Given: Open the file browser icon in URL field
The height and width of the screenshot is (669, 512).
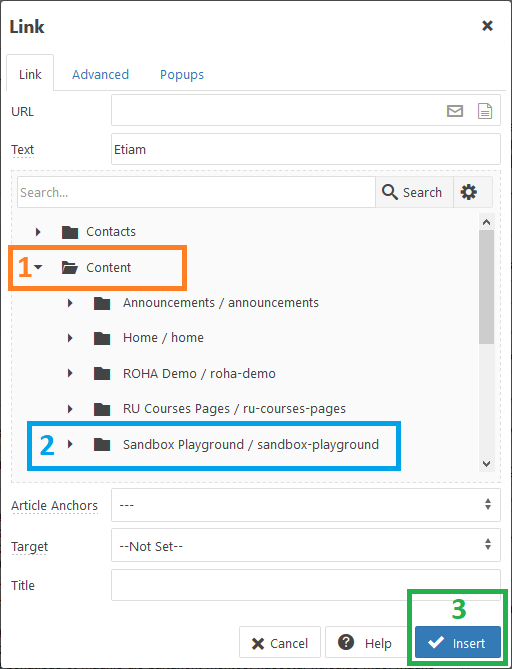Looking at the screenshot, I should point(485,111).
